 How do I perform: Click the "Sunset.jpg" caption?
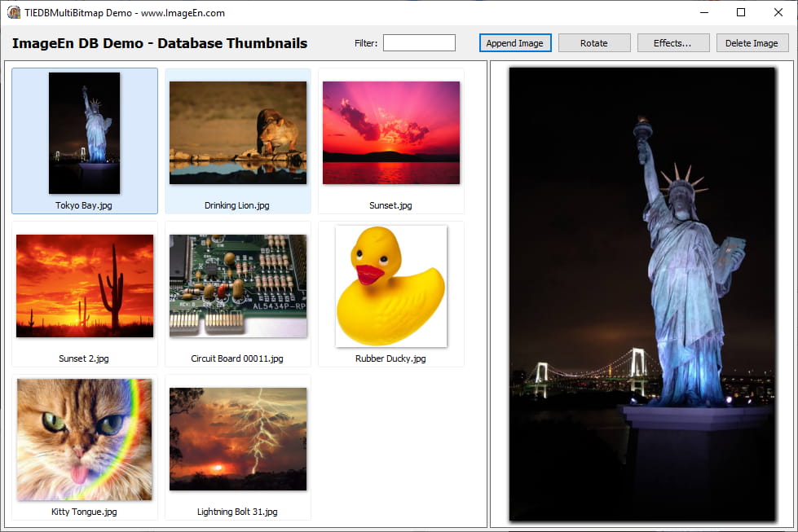click(391, 205)
